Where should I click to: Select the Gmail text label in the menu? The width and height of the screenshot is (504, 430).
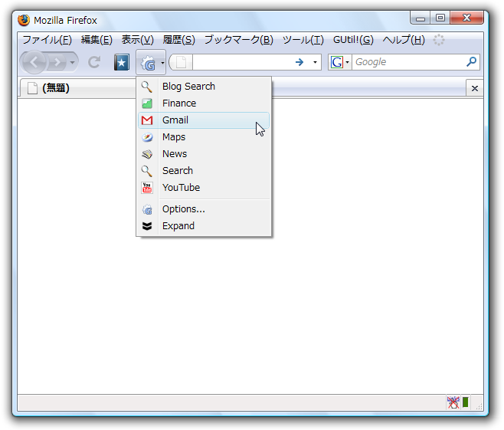point(175,120)
